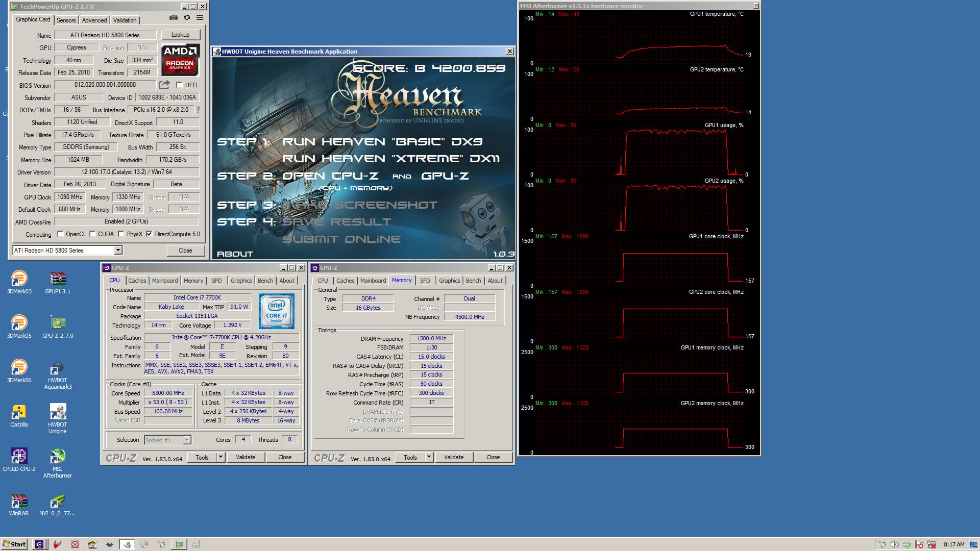Open the Catzilla desktop icon
Viewport: 980px width, 551px height.
[19, 415]
